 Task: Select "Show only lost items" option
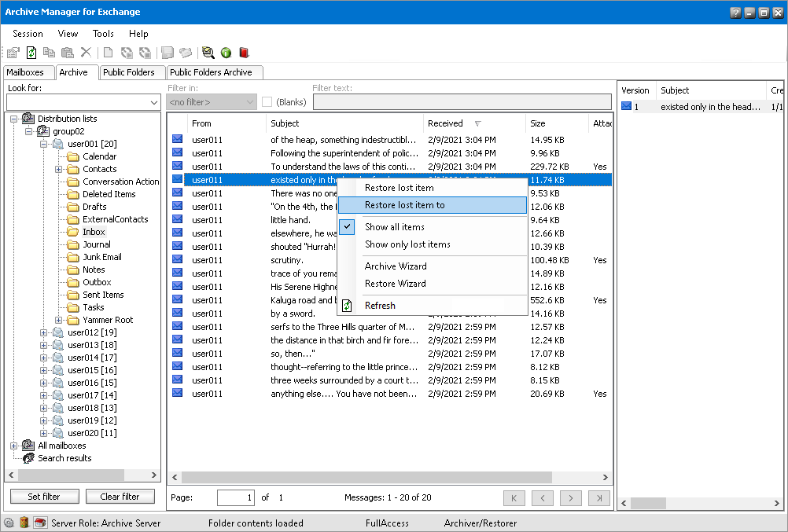coord(407,244)
